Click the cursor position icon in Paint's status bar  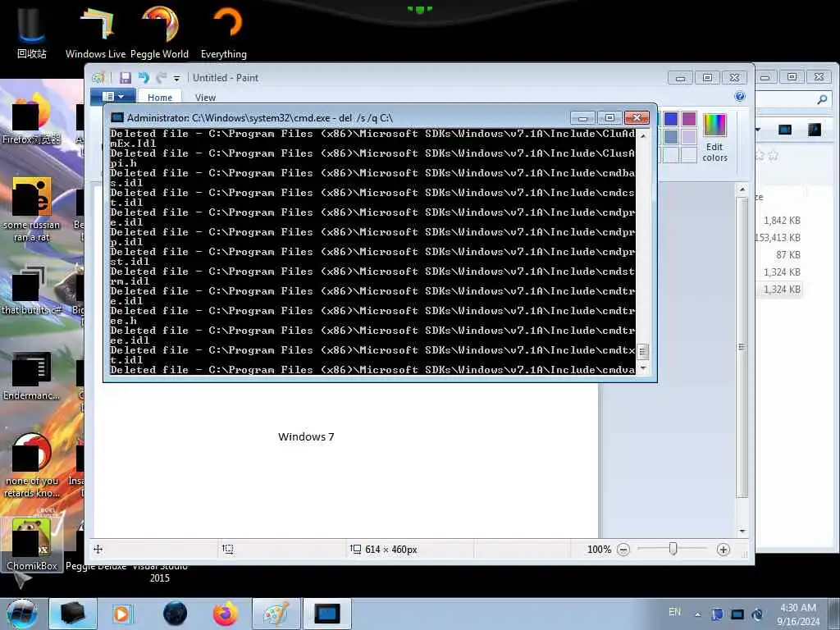98,549
